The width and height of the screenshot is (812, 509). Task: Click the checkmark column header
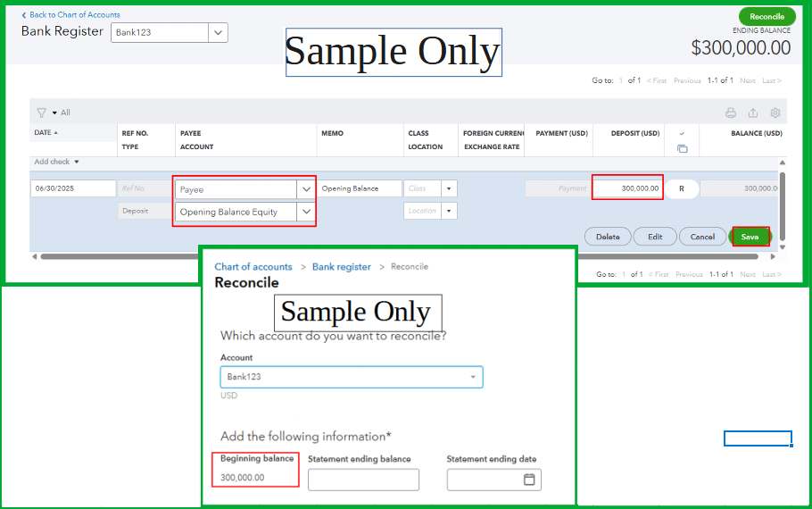(682, 134)
